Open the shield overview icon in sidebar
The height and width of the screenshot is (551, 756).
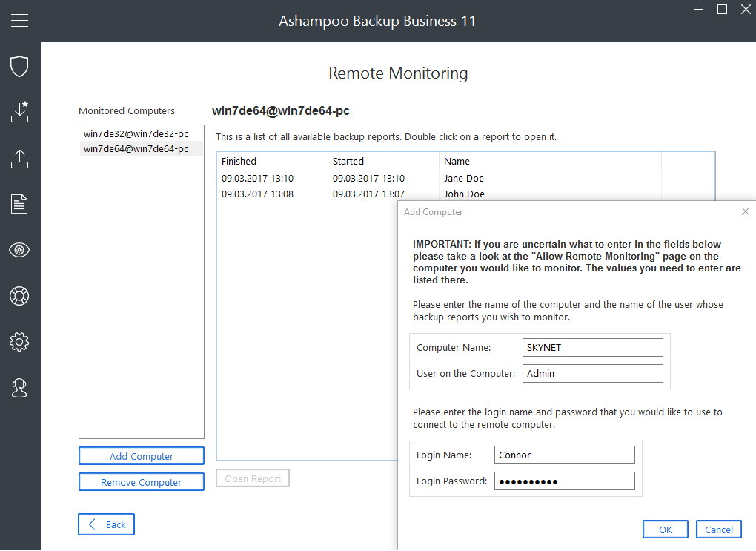coord(19,66)
